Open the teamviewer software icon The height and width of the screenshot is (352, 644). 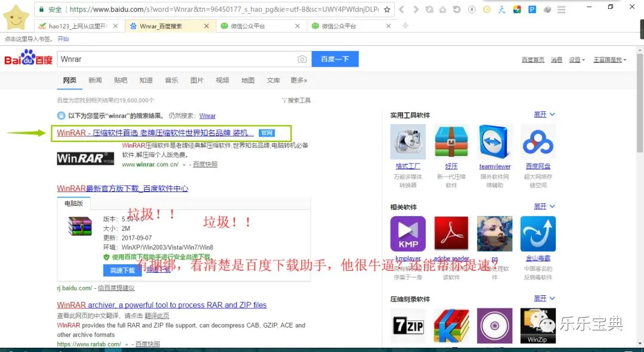[494, 142]
